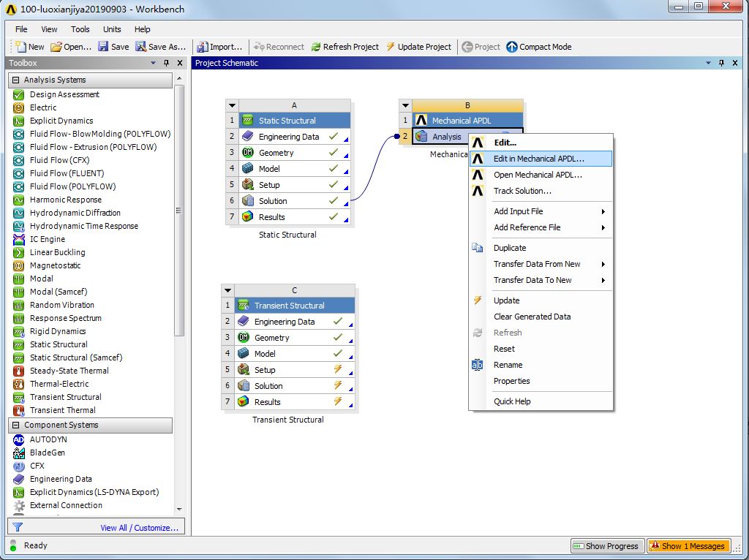Select Random Vibration in the Toolbox
Viewport: 749px width, 560px height.
62,305
